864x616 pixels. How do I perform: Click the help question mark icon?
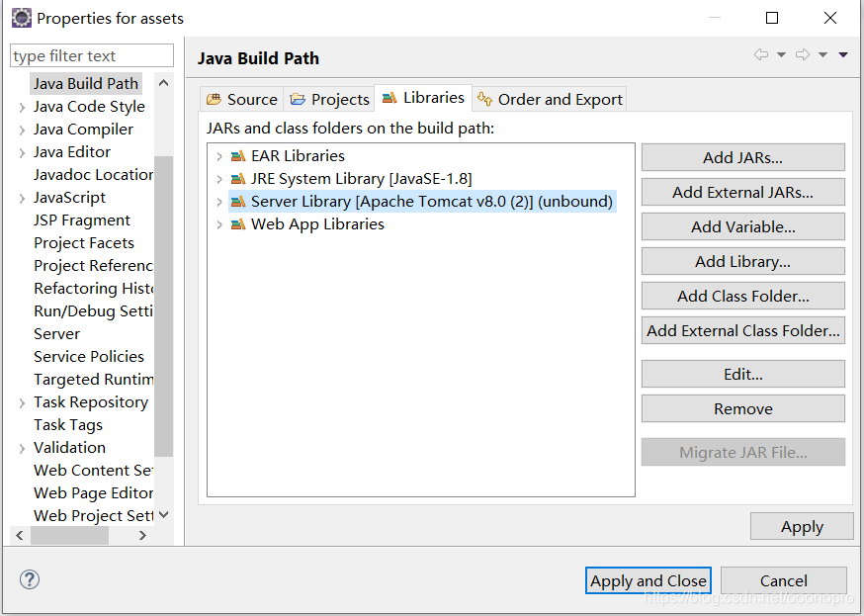[x=30, y=579]
